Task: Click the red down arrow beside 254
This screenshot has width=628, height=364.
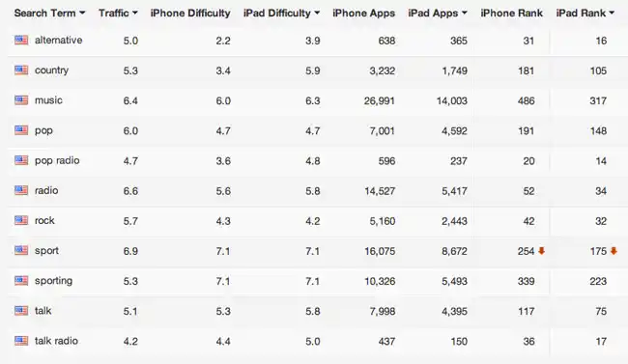Action: (541, 251)
